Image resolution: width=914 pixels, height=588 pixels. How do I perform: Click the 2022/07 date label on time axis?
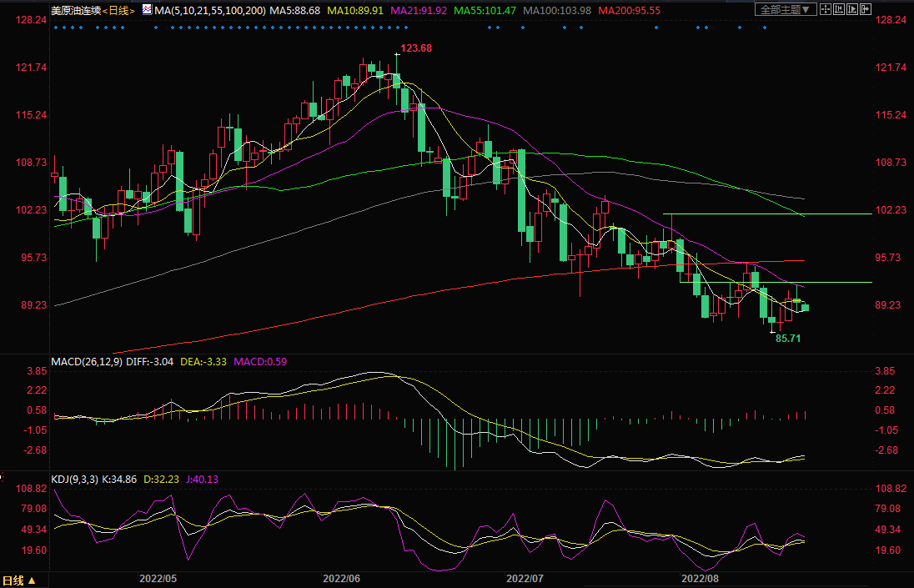click(525, 577)
